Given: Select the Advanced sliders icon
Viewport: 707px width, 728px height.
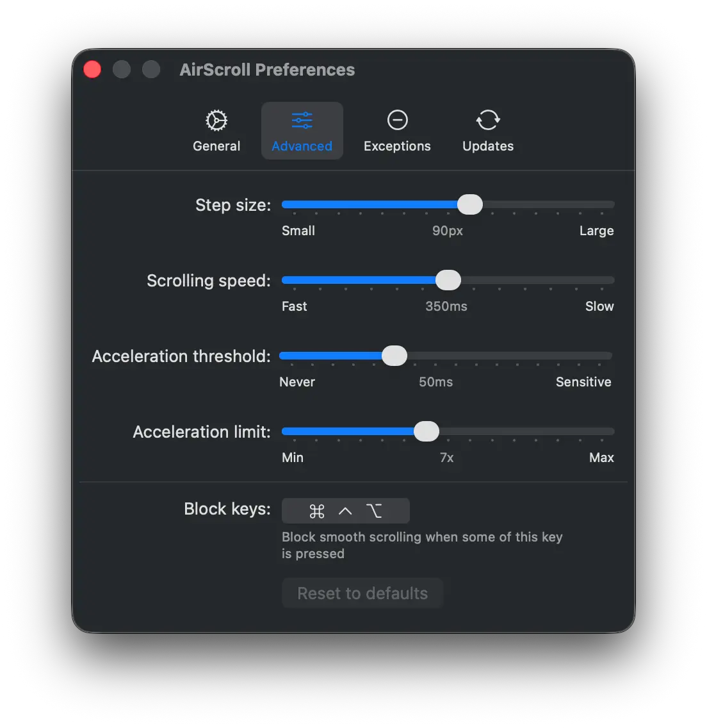Looking at the screenshot, I should [x=302, y=120].
